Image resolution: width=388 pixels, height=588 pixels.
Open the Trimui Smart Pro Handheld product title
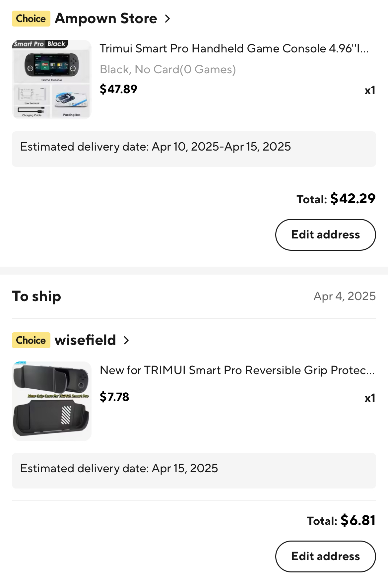pos(234,49)
